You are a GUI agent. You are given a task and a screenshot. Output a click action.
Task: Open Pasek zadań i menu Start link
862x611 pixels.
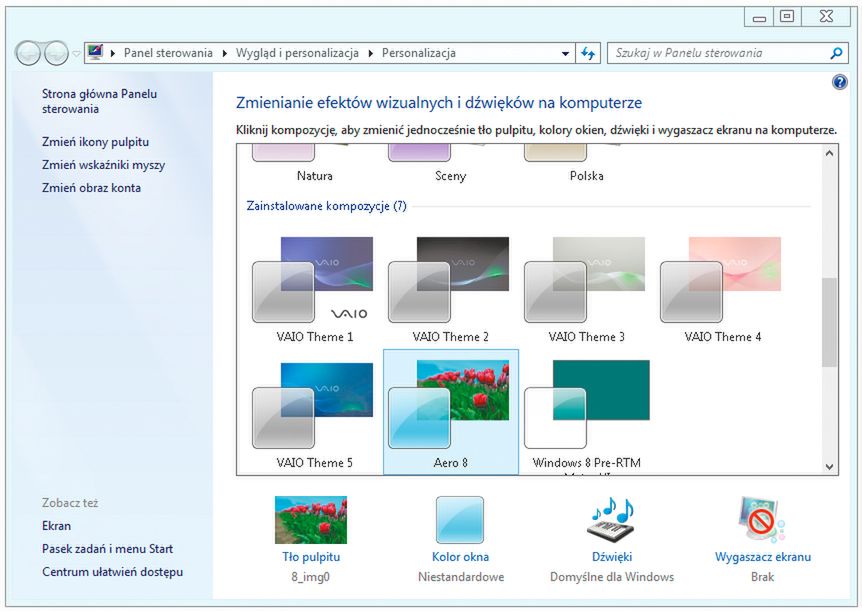click(107, 549)
